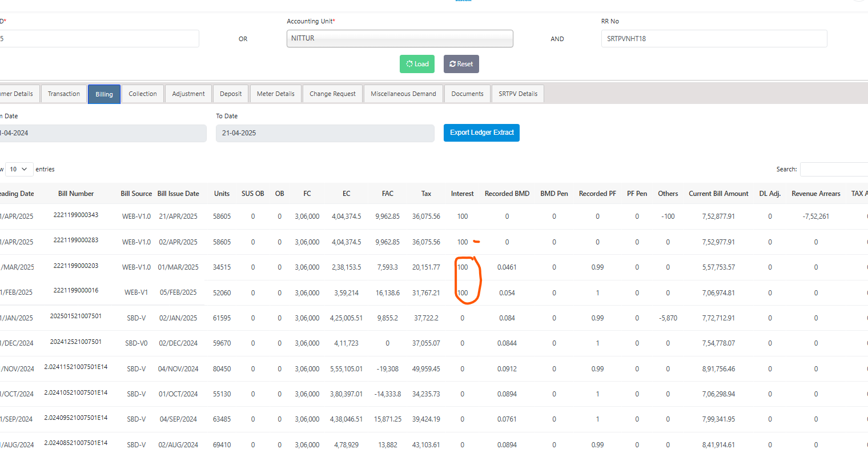
Task: Sort by FAC column header
Action: coord(388,194)
